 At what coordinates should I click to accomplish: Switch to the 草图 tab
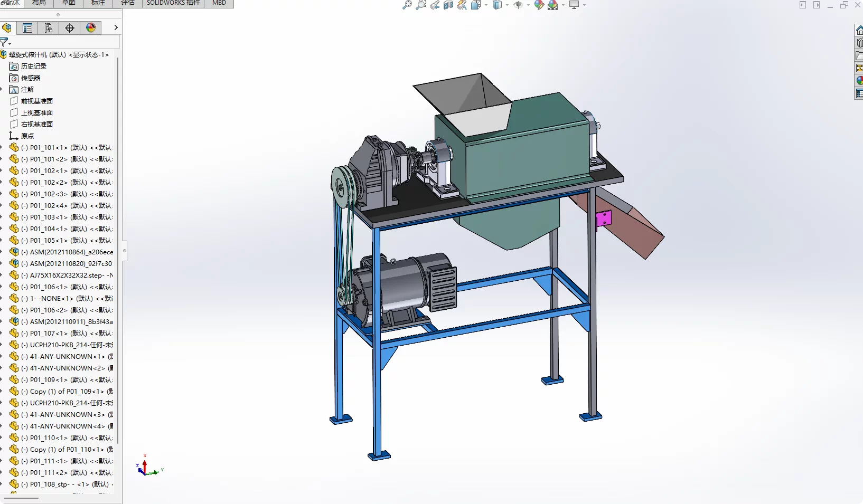(x=69, y=3)
